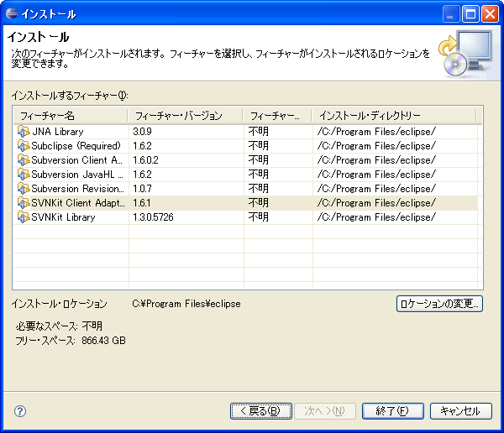Click install directory cell of JNA Library row

coord(376,132)
